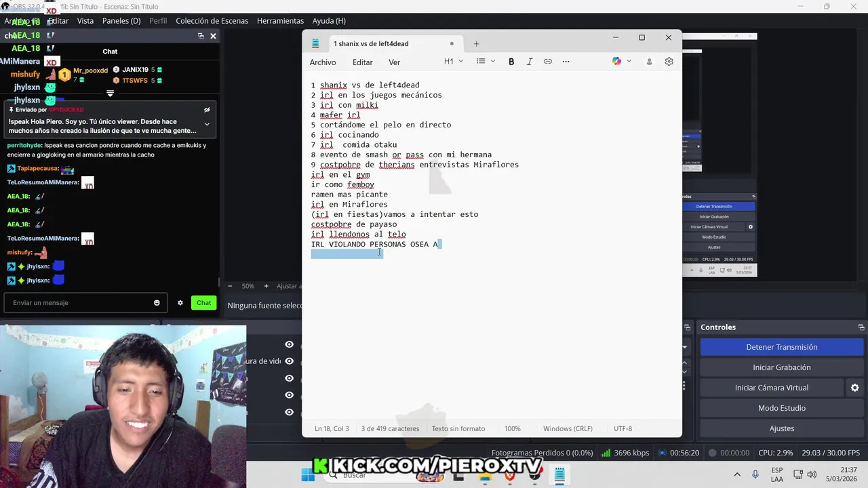
Task: Click Detener Transmisión button
Action: (781, 347)
